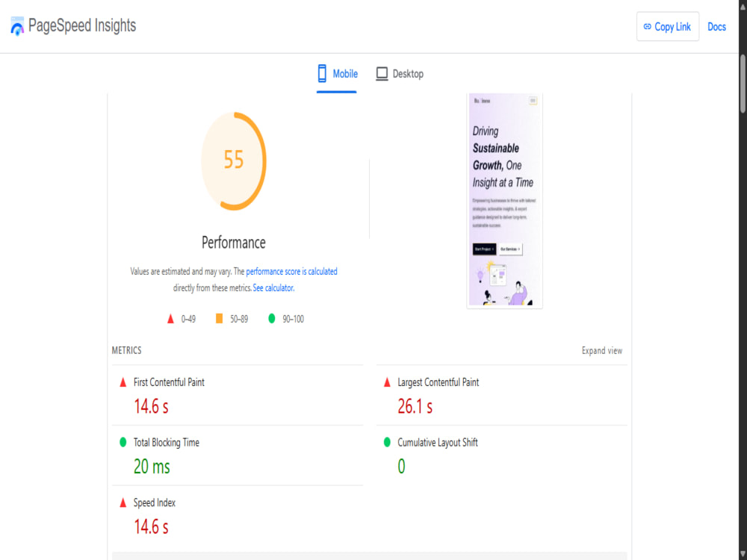This screenshot has height=560, width=747.
Task: Click the red triangle 0–49 legend icon
Action: pos(170,319)
